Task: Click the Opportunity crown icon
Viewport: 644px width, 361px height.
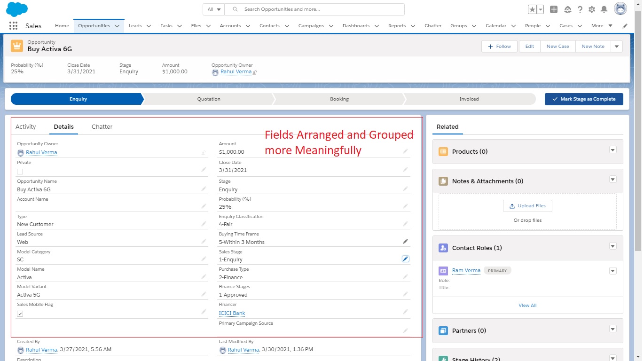Action: tap(17, 46)
